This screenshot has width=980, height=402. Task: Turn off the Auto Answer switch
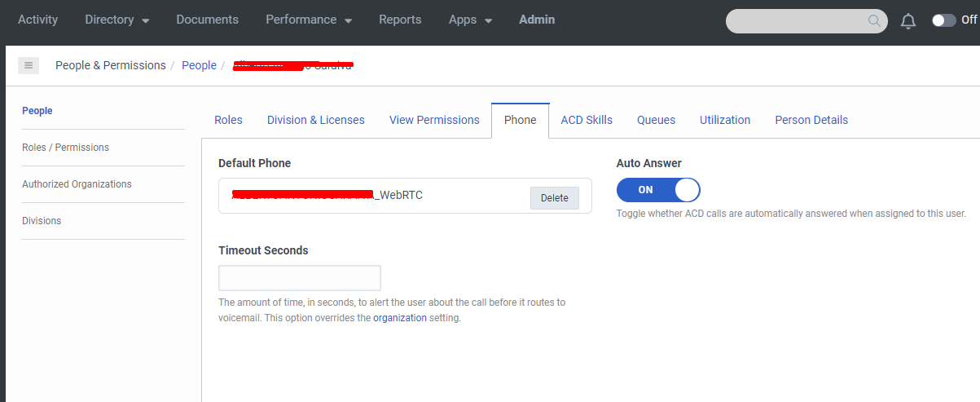point(658,190)
